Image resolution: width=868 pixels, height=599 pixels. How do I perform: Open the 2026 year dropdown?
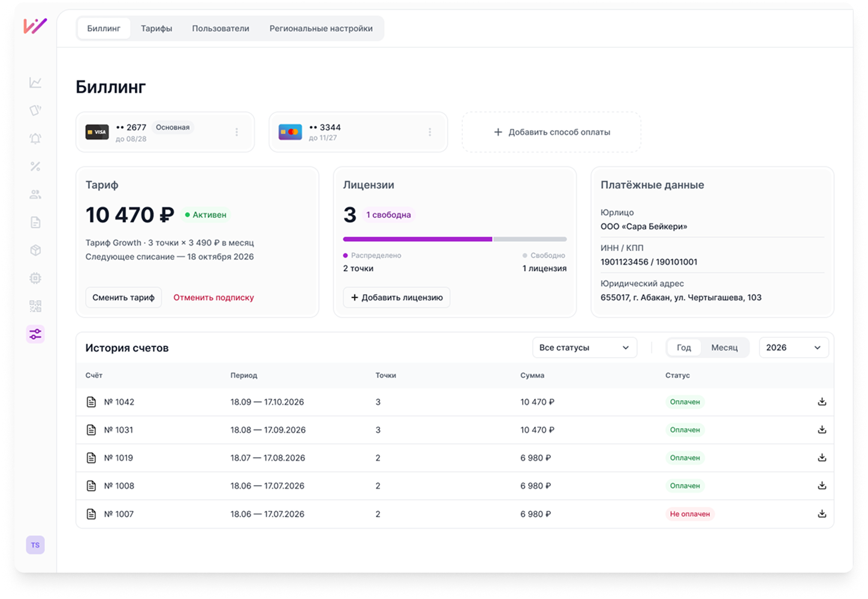[x=794, y=347]
